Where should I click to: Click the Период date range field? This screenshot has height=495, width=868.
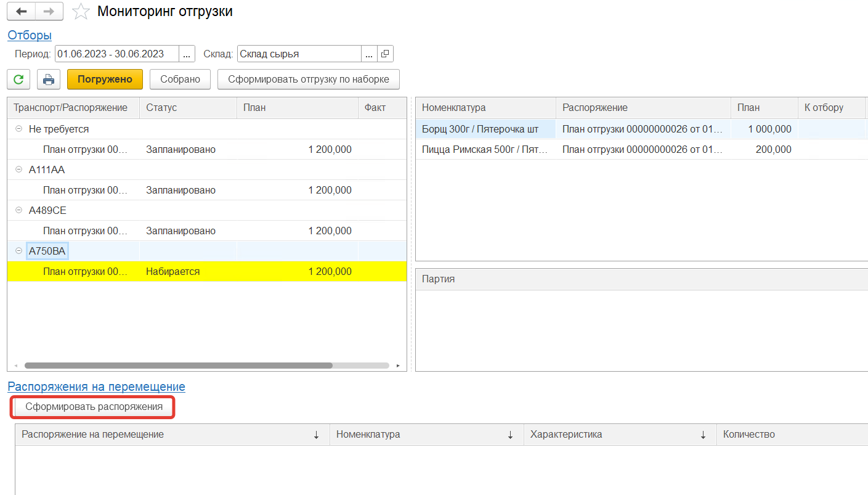point(116,54)
